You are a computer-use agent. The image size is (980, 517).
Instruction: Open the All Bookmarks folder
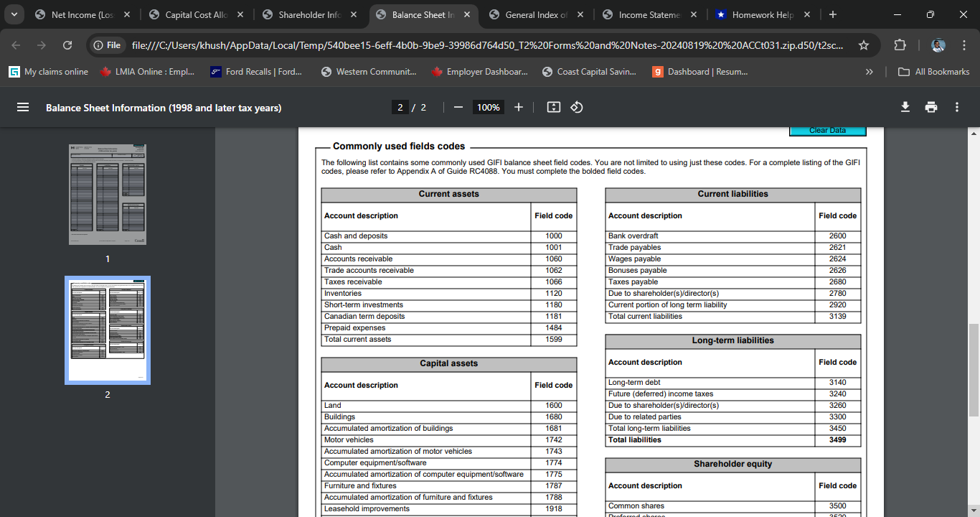[934, 72]
